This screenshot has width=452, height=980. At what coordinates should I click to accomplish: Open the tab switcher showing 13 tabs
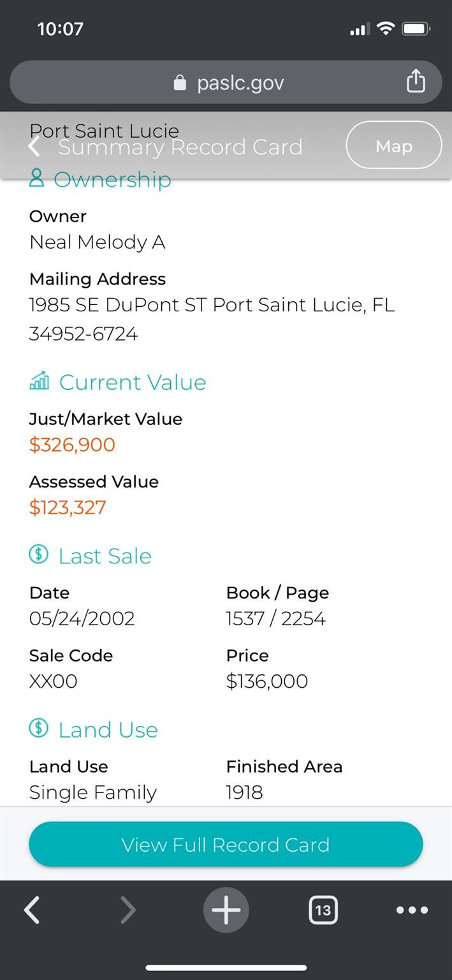[x=323, y=910]
